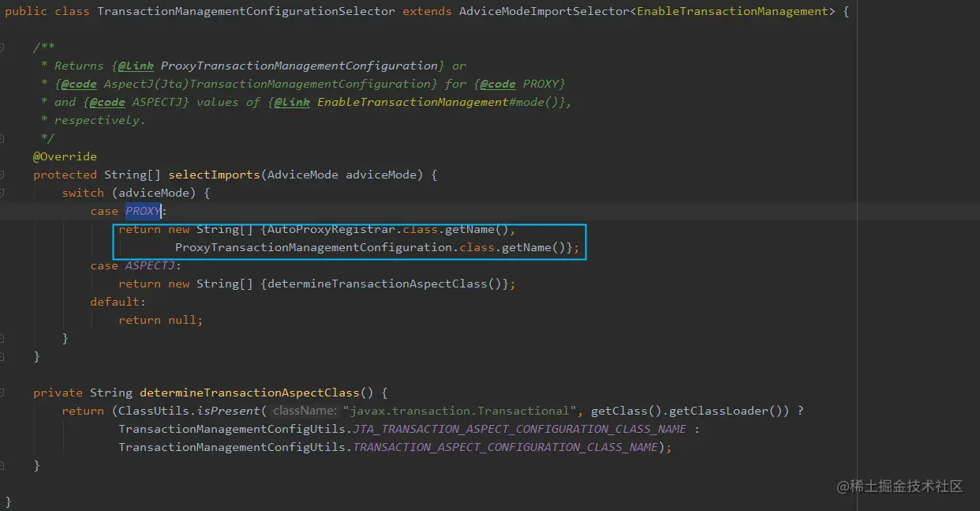980x511 pixels.
Task: Click the 'switch' keyword
Action: [83, 193]
